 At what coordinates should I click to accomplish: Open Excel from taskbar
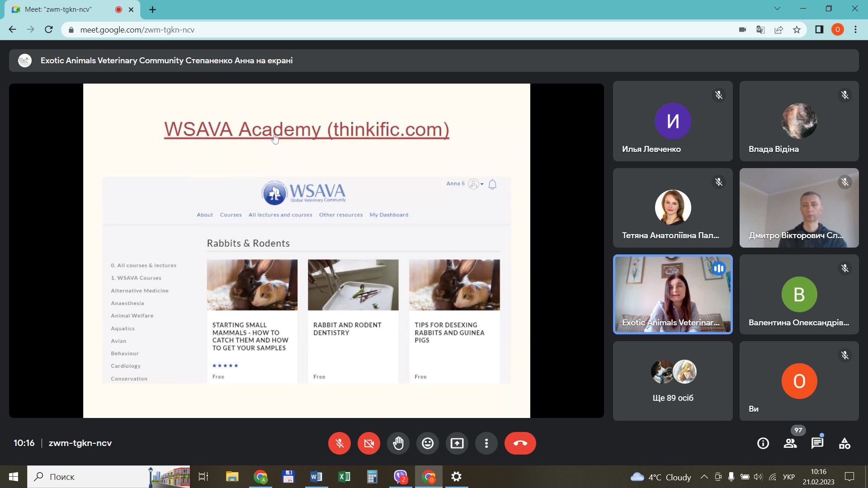point(344,477)
